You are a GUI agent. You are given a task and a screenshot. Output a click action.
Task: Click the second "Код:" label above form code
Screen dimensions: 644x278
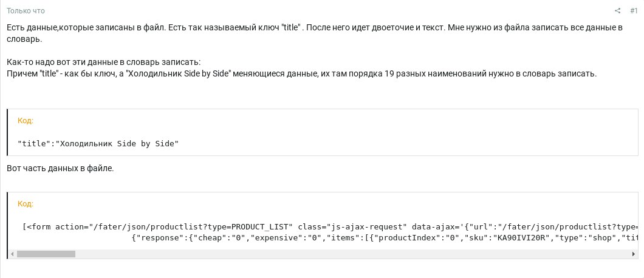pos(26,204)
